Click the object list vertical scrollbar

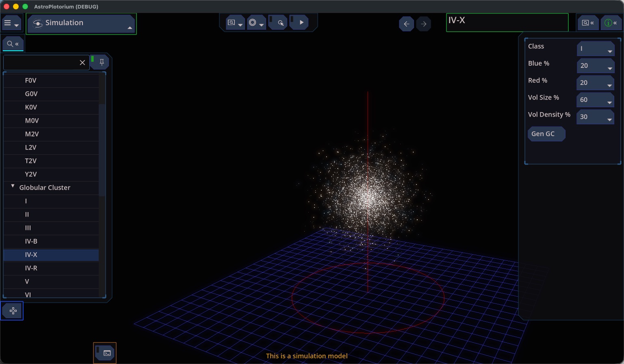[102, 149]
